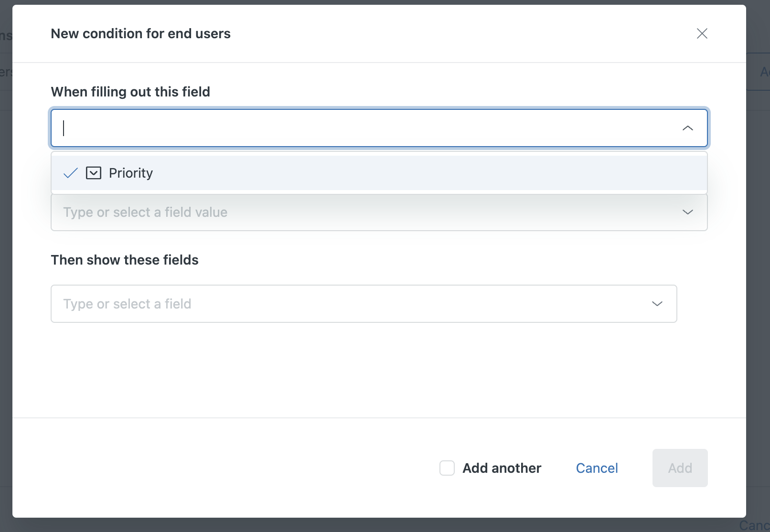The height and width of the screenshot is (532, 770).
Task: Click the 'When filling out this field' label
Action: (x=130, y=92)
